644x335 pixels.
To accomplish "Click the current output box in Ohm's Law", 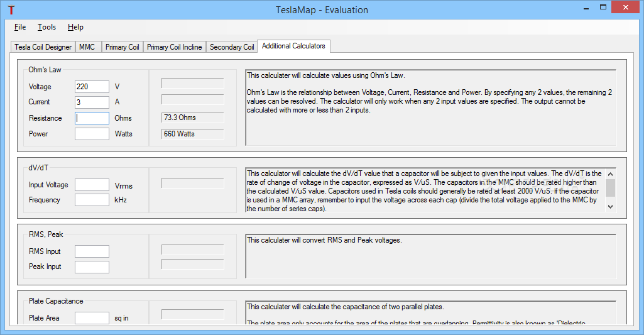I will click(x=193, y=99).
